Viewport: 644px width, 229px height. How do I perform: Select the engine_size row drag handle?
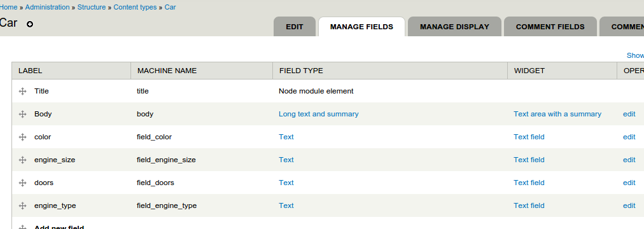pos(22,160)
